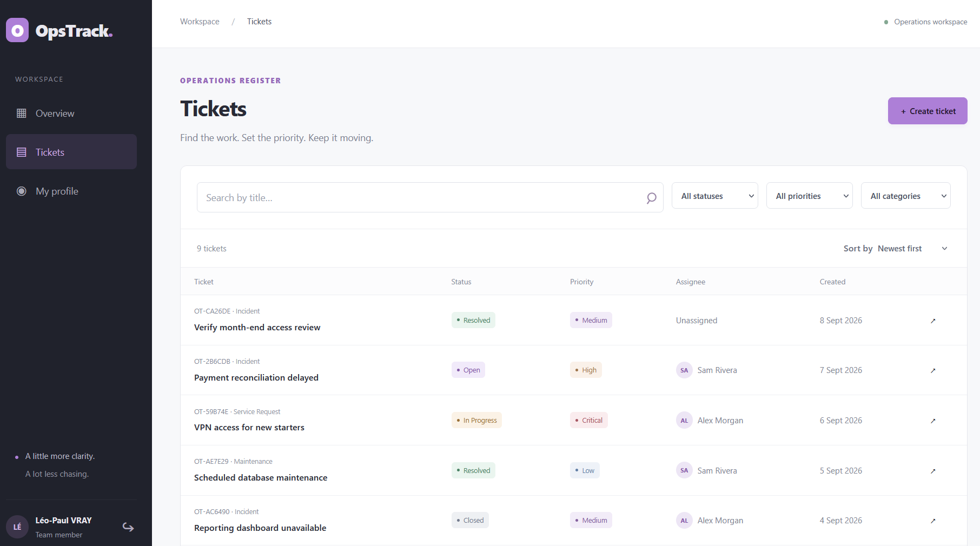This screenshot has height=546, width=980.
Task: Click the OpsTrack logo icon
Action: coord(17,30)
